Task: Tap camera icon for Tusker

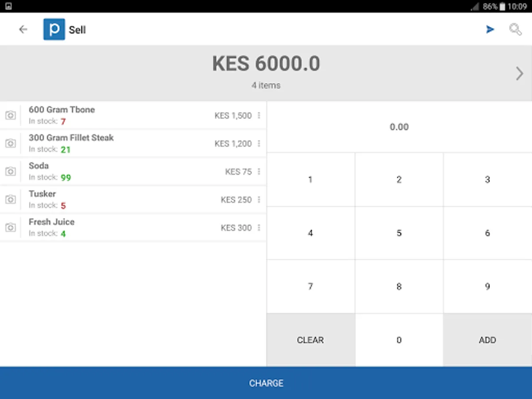Action: 10,199
